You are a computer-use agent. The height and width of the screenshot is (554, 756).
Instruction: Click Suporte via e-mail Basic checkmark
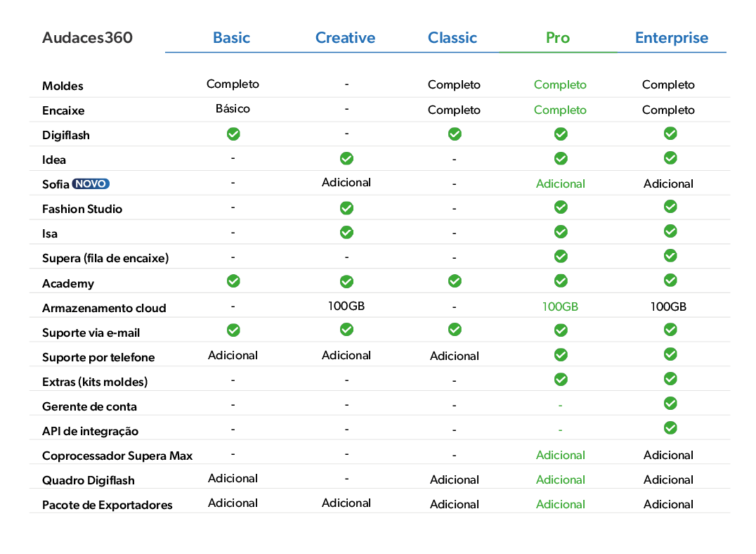pos(233,330)
